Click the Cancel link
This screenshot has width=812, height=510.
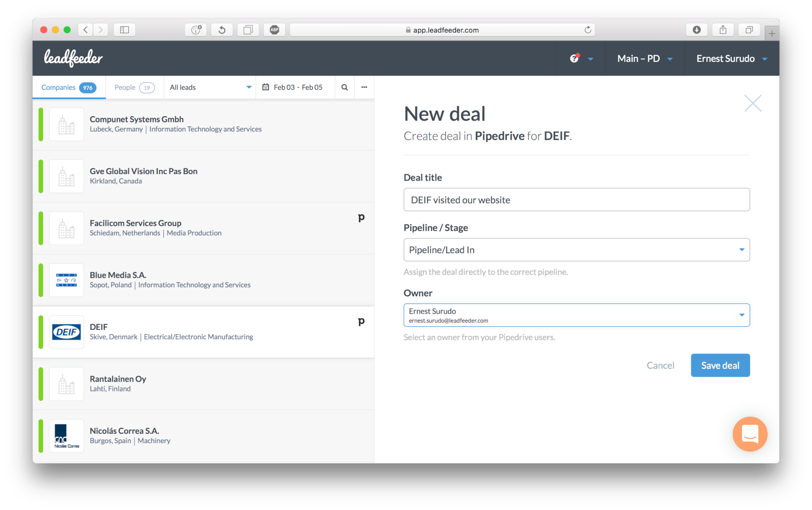[660, 365]
